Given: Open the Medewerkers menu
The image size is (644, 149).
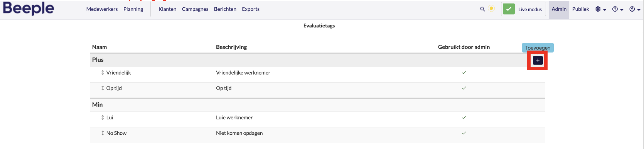Looking at the screenshot, I should click(102, 9).
